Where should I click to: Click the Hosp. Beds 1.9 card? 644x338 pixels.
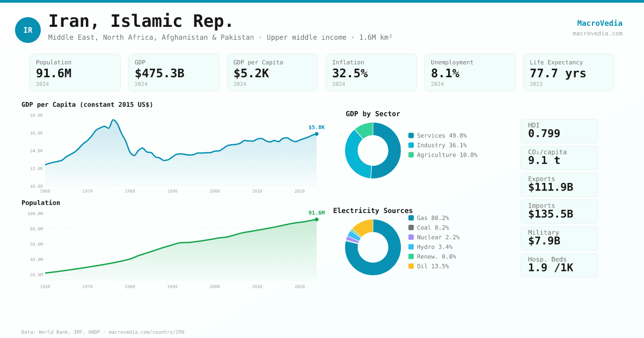[559, 265]
